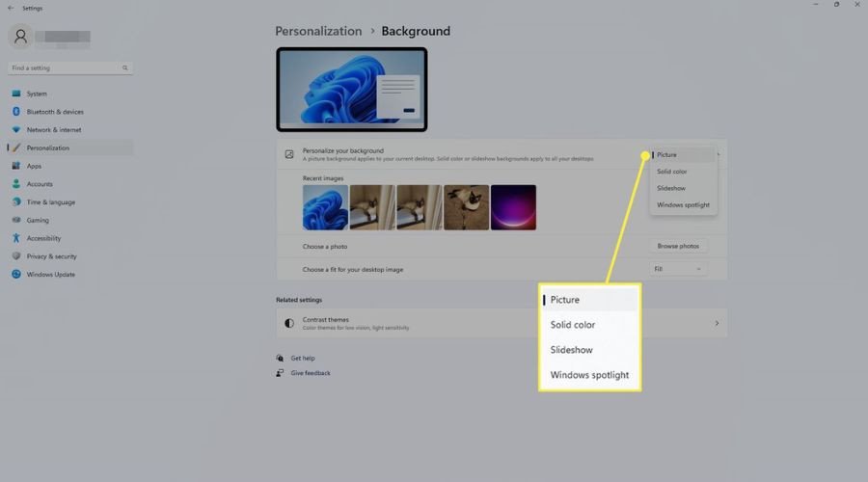Open Accounts via its sidebar icon
The height and width of the screenshot is (482, 868).
pyautogui.click(x=16, y=184)
